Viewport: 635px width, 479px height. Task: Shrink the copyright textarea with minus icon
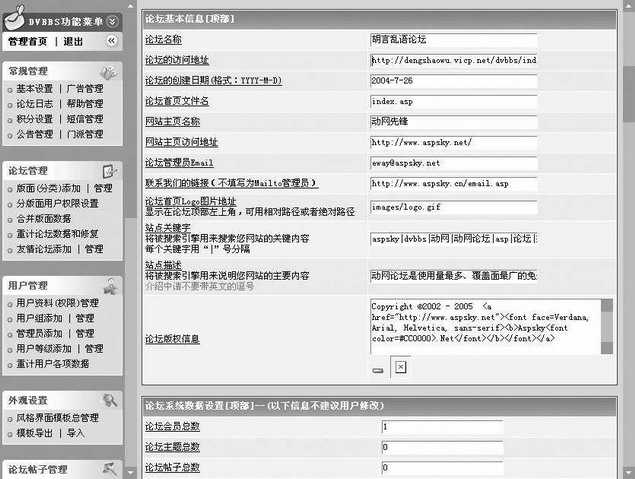[x=379, y=369]
